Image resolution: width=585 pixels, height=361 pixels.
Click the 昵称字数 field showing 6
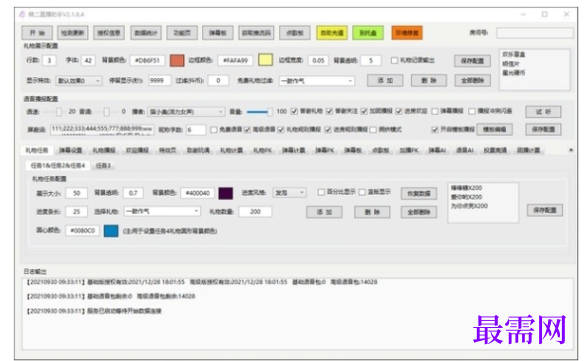coord(196,130)
